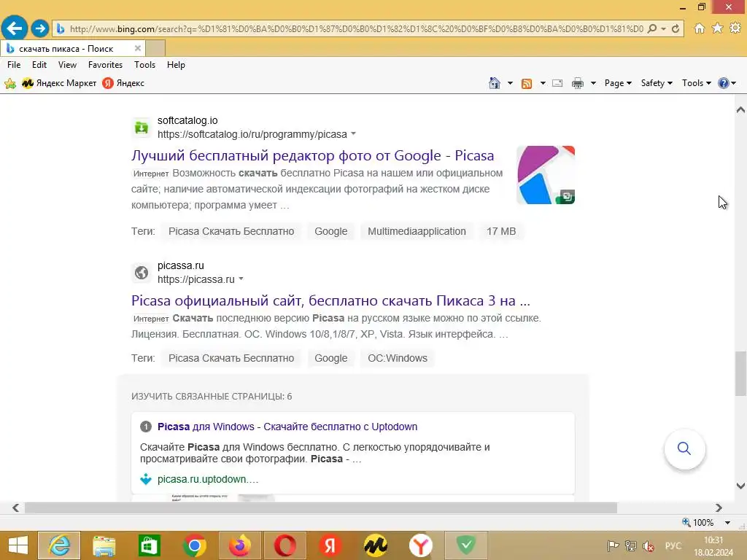Open browser settings gear icon

point(735,28)
